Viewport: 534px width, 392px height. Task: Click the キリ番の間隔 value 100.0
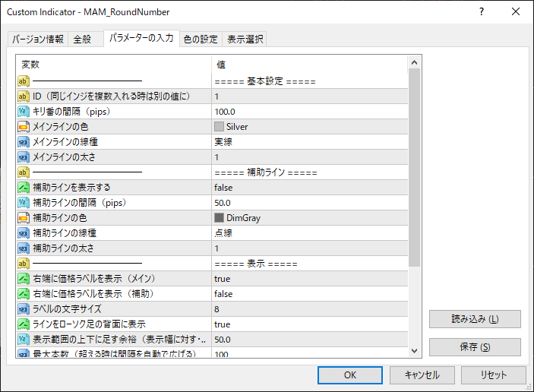tap(310, 112)
